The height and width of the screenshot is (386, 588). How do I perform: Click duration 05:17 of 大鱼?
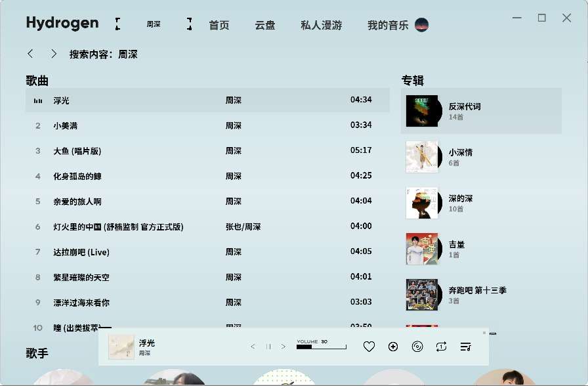pyautogui.click(x=361, y=150)
